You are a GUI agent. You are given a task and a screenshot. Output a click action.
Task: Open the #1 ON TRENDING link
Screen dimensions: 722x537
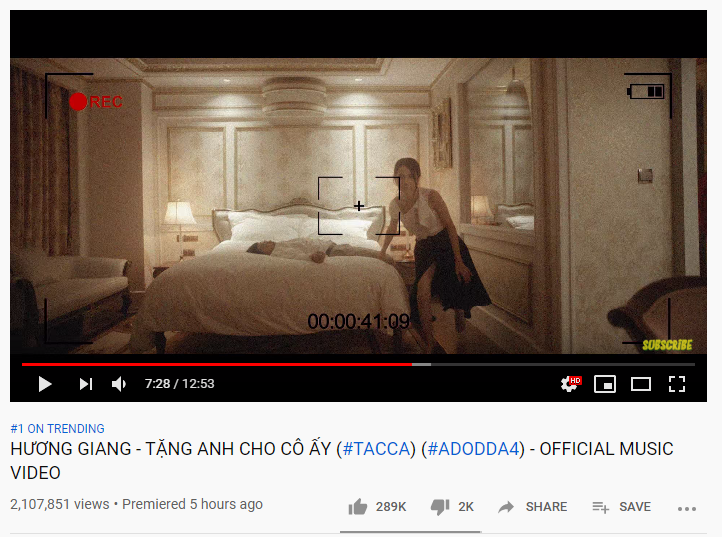(58, 428)
